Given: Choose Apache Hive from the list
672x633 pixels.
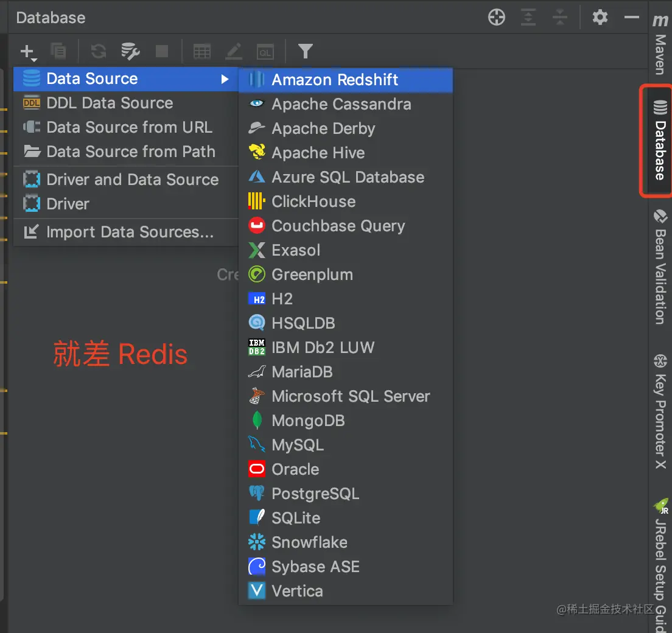Looking at the screenshot, I should 345,153.
